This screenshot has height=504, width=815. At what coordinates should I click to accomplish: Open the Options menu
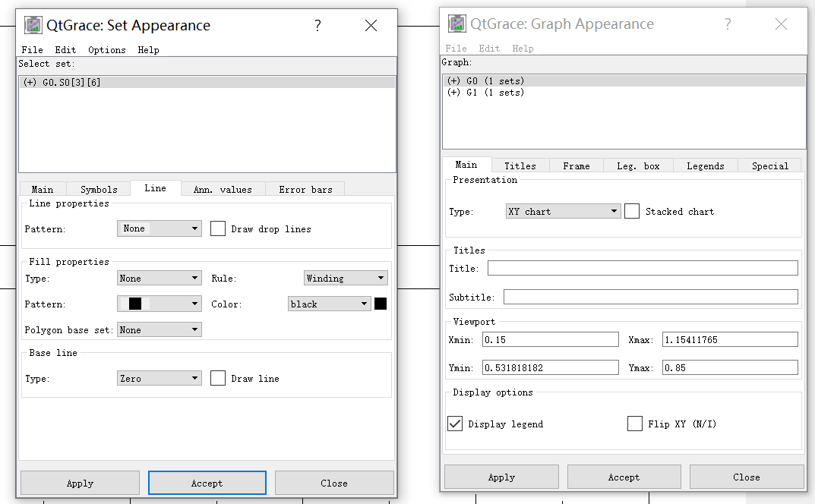click(106, 50)
